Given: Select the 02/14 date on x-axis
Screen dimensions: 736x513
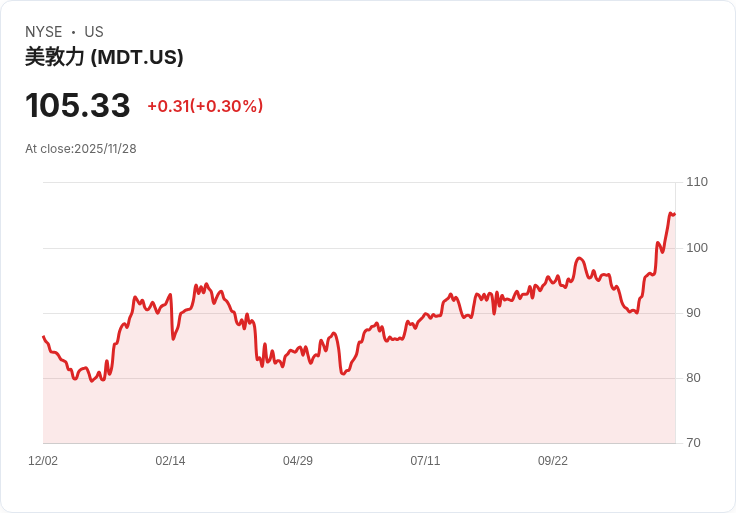Looking at the screenshot, I should 170,461.
